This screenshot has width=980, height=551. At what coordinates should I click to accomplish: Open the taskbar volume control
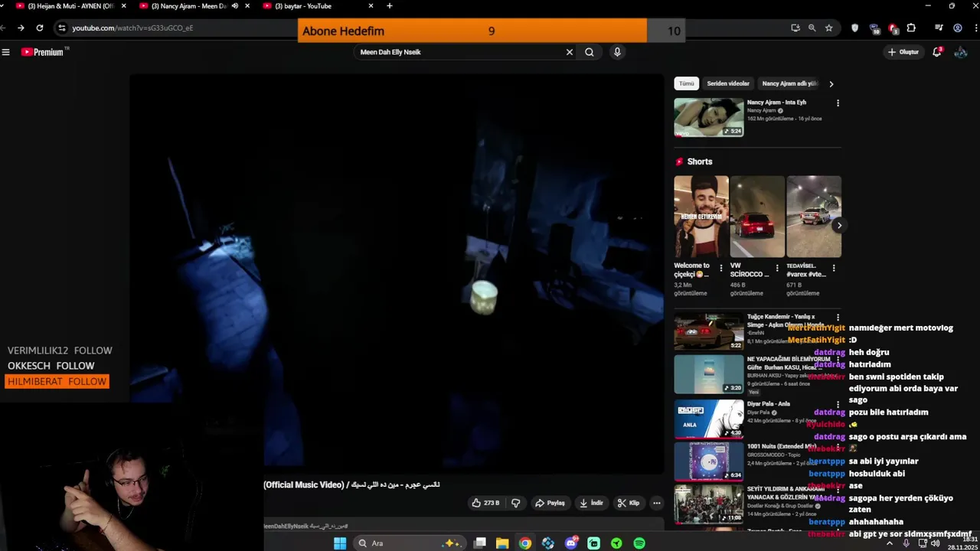point(936,543)
